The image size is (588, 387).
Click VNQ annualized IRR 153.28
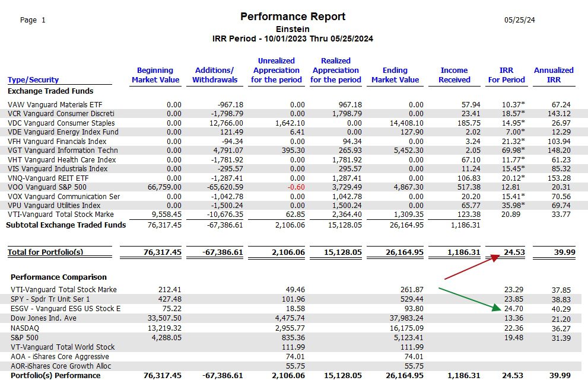559,178
